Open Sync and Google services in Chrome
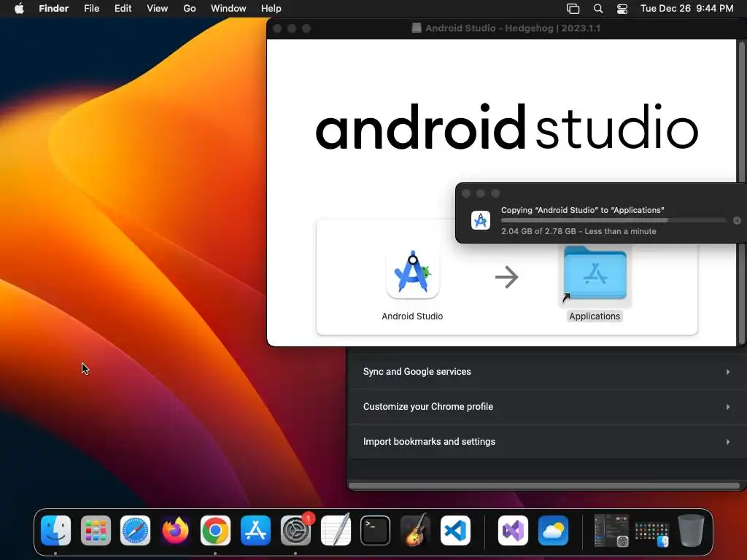 click(x=547, y=371)
